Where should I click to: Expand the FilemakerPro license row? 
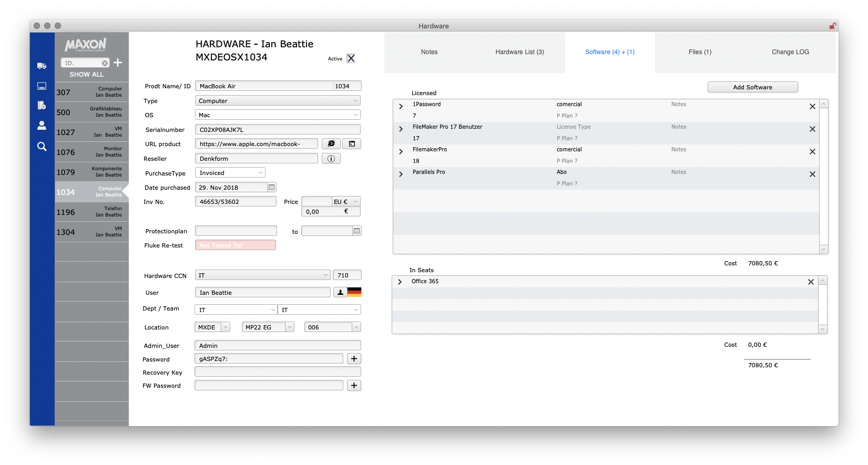pos(401,151)
